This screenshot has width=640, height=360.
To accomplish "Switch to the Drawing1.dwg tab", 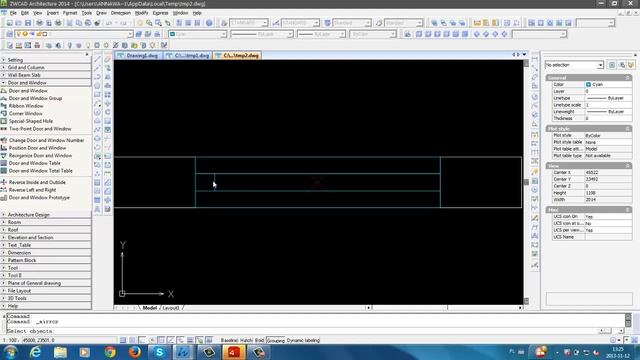I will 139,56.
